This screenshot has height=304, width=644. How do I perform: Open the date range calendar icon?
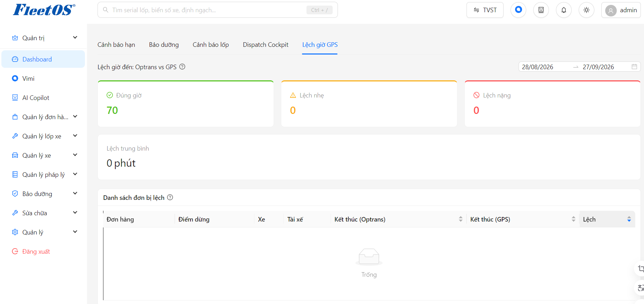(x=634, y=67)
